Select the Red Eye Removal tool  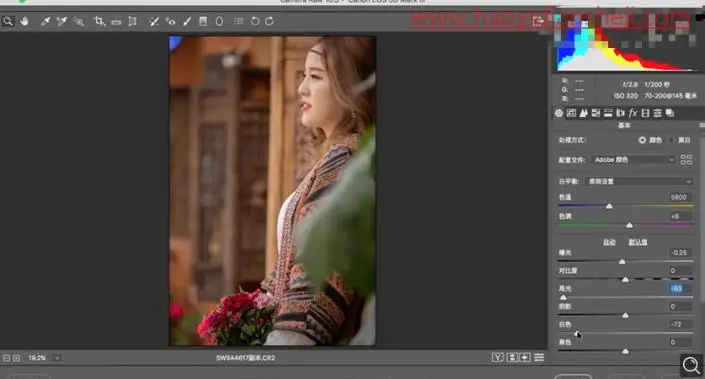click(170, 21)
